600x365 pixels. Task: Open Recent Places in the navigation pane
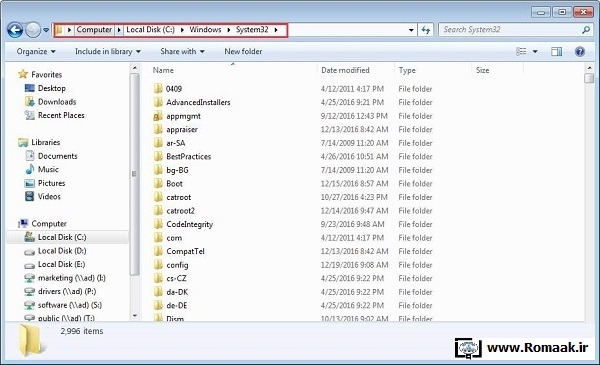coord(61,115)
